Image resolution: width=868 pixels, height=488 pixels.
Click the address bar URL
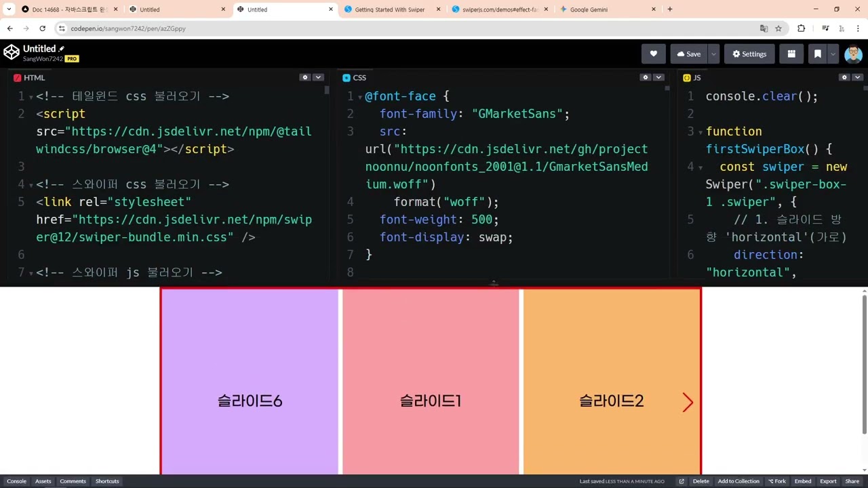[127, 28]
